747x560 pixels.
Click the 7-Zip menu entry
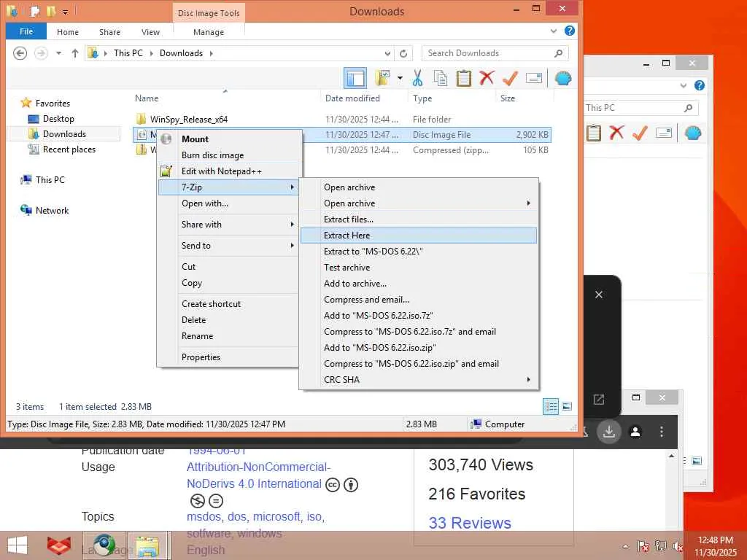click(229, 187)
